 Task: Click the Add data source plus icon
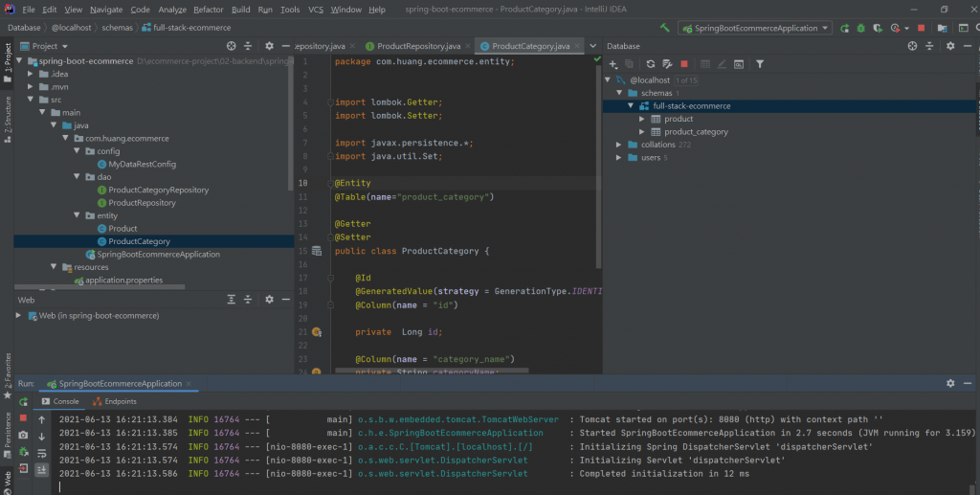click(x=613, y=64)
